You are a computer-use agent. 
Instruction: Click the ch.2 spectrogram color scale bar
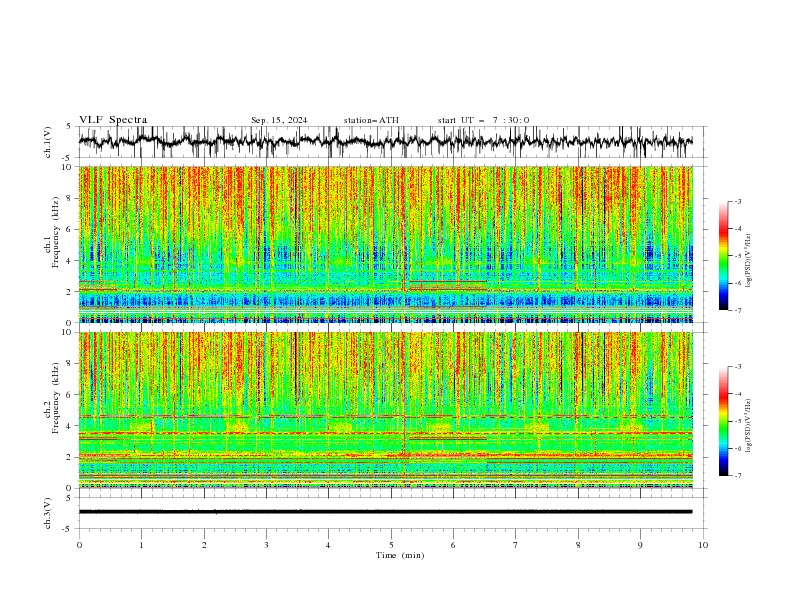tap(723, 421)
